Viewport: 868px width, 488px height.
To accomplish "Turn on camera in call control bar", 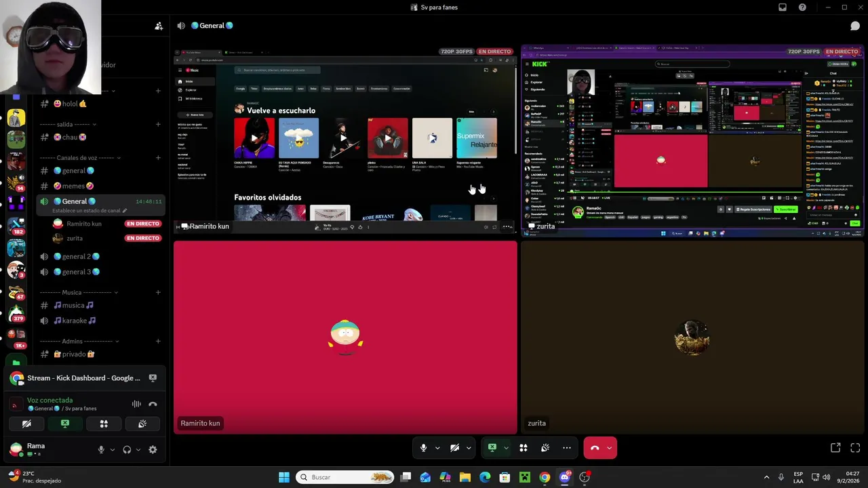I will point(455,448).
